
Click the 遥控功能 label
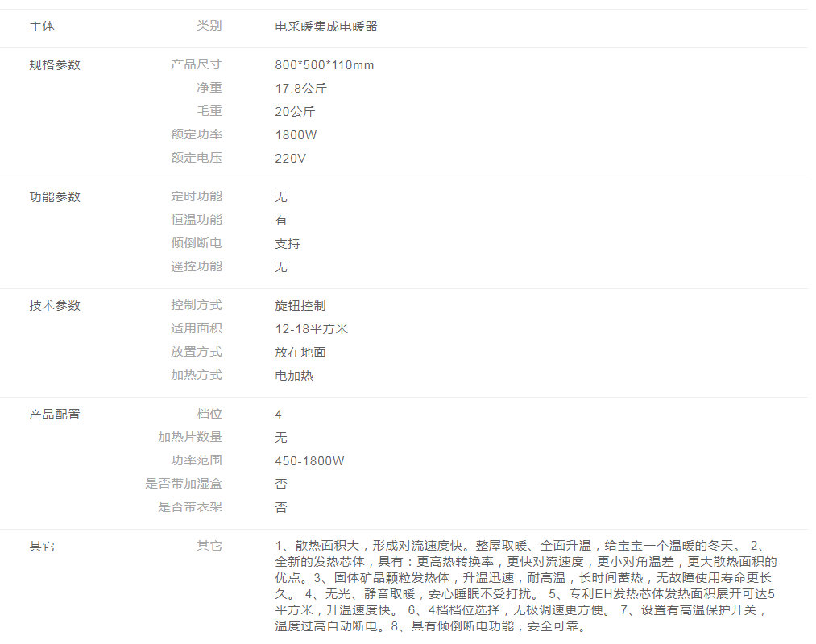(x=196, y=267)
